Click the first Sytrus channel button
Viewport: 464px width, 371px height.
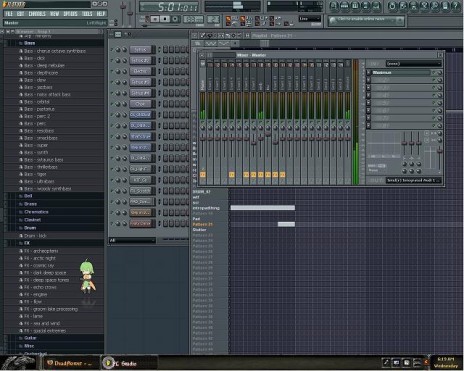141,50
